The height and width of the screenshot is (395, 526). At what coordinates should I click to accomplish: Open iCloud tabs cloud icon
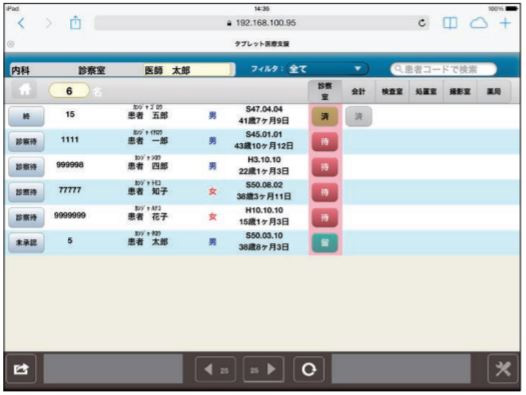click(479, 23)
